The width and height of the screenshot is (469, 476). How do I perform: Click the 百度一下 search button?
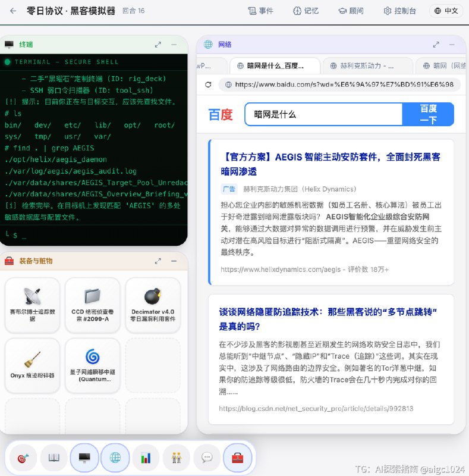(428, 114)
